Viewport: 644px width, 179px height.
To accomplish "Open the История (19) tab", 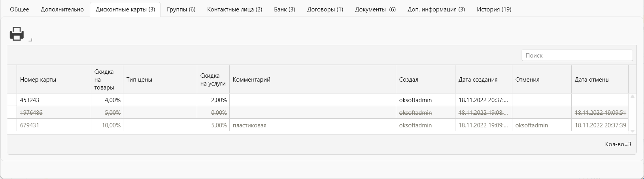I will [494, 9].
